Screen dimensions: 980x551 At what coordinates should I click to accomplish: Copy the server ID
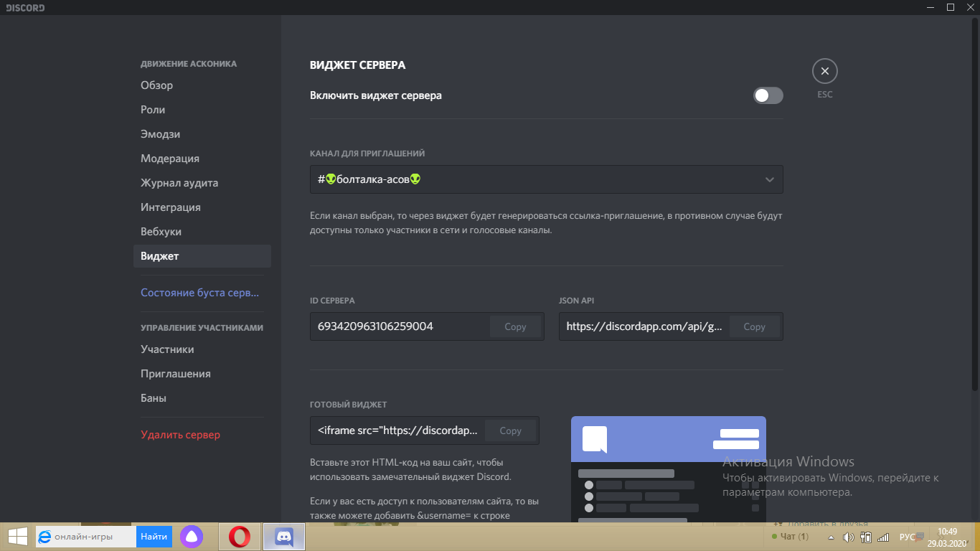(x=515, y=326)
